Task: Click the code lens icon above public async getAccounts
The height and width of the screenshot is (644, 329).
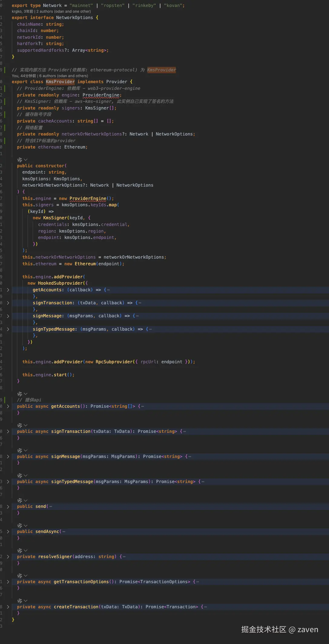Action: (x=20, y=394)
